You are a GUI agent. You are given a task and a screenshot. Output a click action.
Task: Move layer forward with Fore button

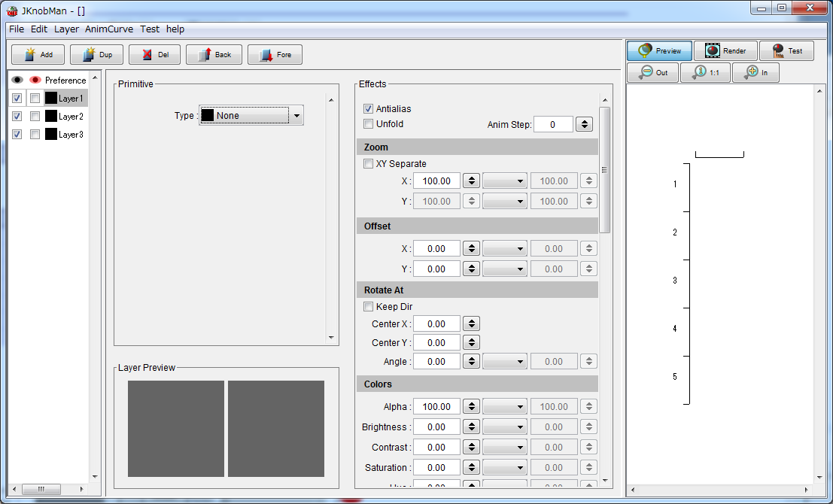point(275,55)
